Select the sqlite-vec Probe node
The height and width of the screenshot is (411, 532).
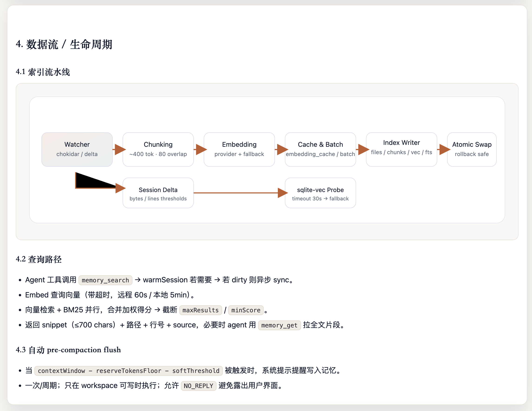(x=320, y=193)
